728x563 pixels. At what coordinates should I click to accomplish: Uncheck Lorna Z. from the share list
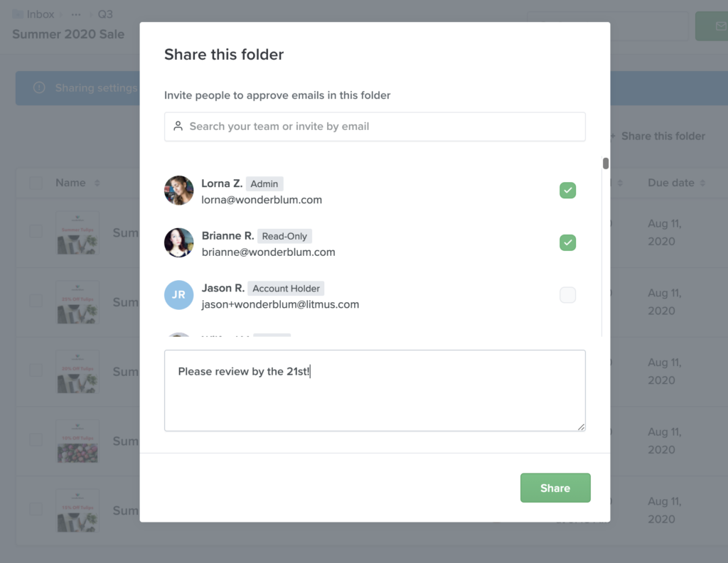pos(567,191)
